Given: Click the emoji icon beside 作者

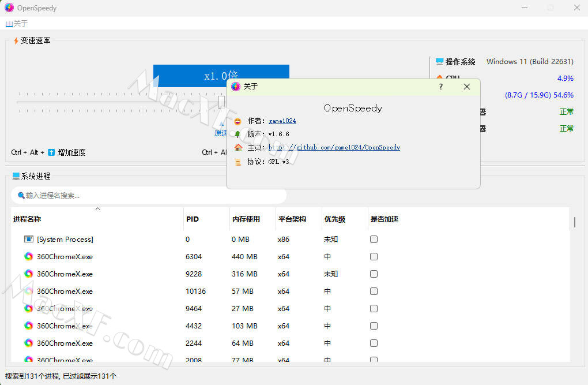Looking at the screenshot, I should click(238, 121).
